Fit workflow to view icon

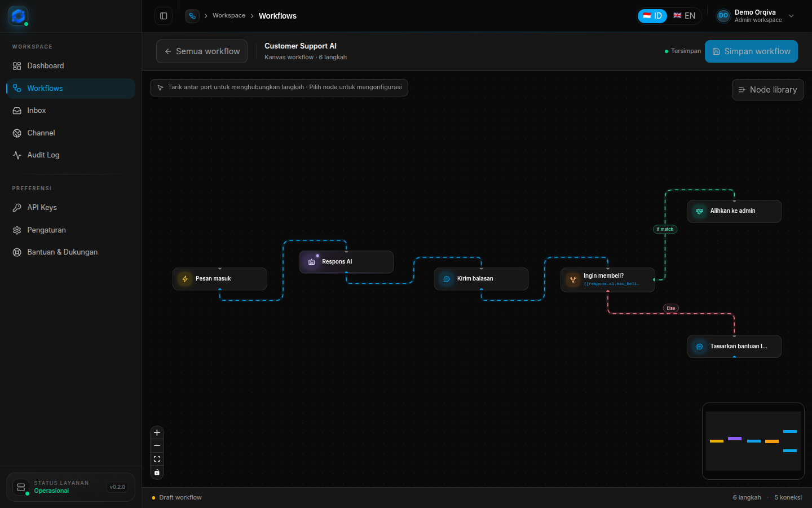pyautogui.click(x=157, y=459)
